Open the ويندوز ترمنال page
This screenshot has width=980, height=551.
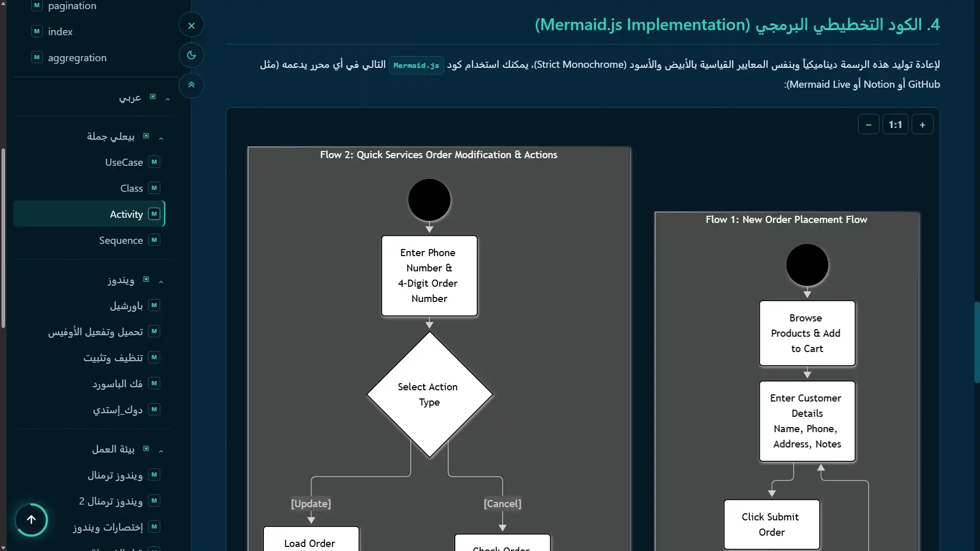(x=115, y=475)
